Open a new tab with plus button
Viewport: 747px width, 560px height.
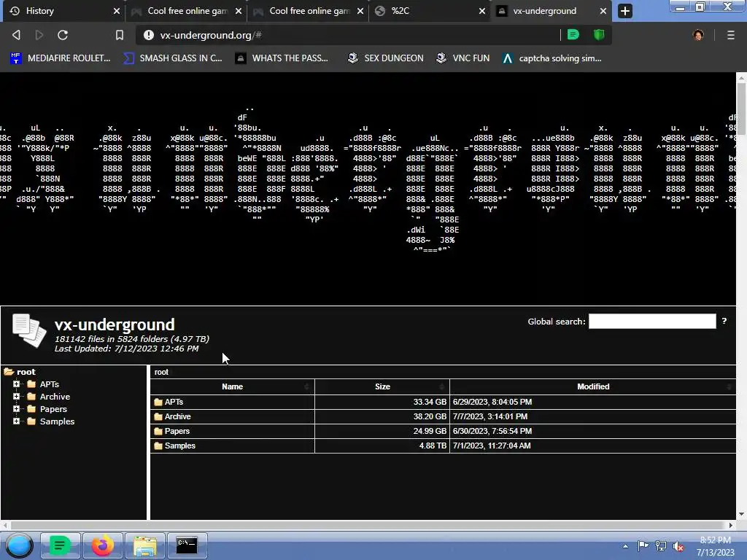coord(625,11)
